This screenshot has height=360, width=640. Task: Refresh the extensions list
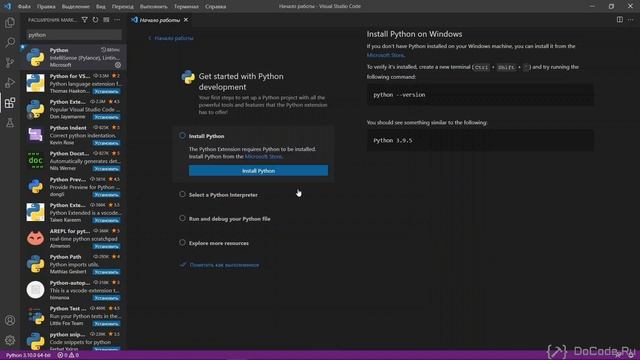[95, 20]
